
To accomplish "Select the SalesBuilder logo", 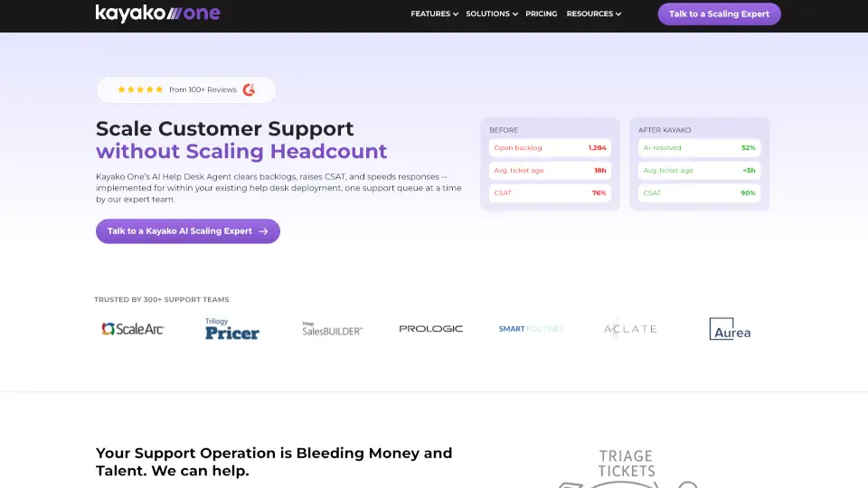I will [x=332, y=329].
